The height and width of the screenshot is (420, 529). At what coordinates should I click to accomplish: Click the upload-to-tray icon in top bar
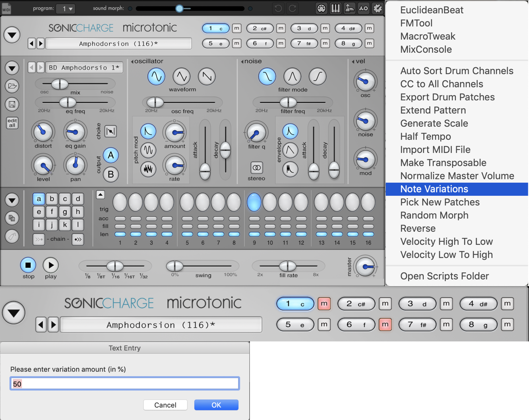click(349, 9)
